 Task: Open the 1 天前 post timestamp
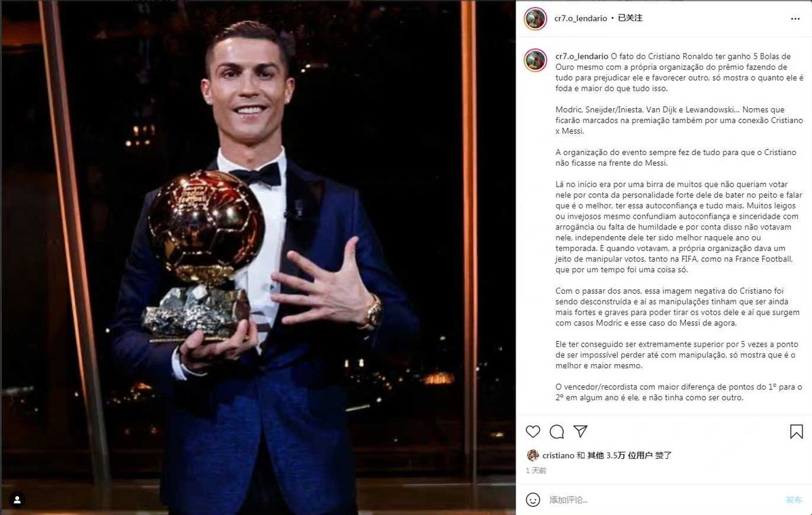tap(536, 470)
